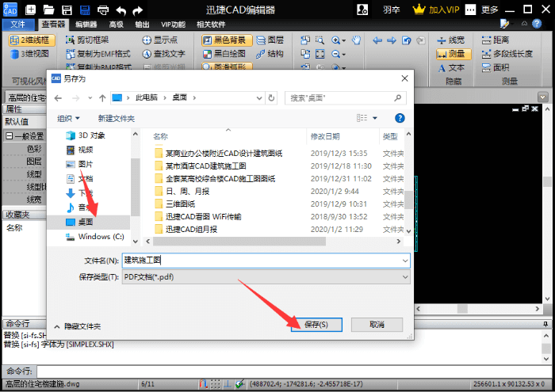Click the previous view left arrow icon
The width and height of the screenshot is (555, 392).
click(377, 40)
